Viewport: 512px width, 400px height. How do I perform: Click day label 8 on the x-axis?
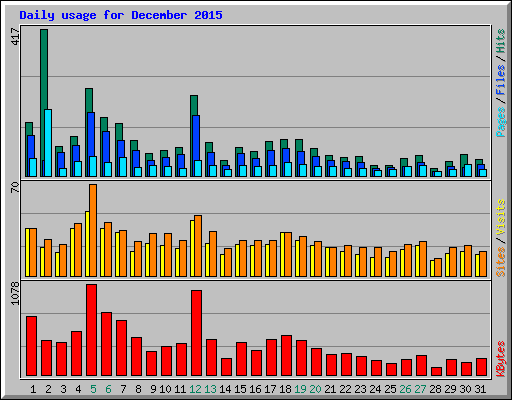(138, 389)
